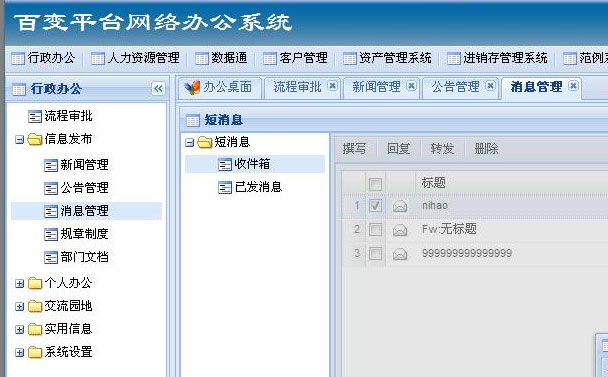Close the 公告管理 tab
This screenshot has height=377, width=608.
click(x=491, y=86)
